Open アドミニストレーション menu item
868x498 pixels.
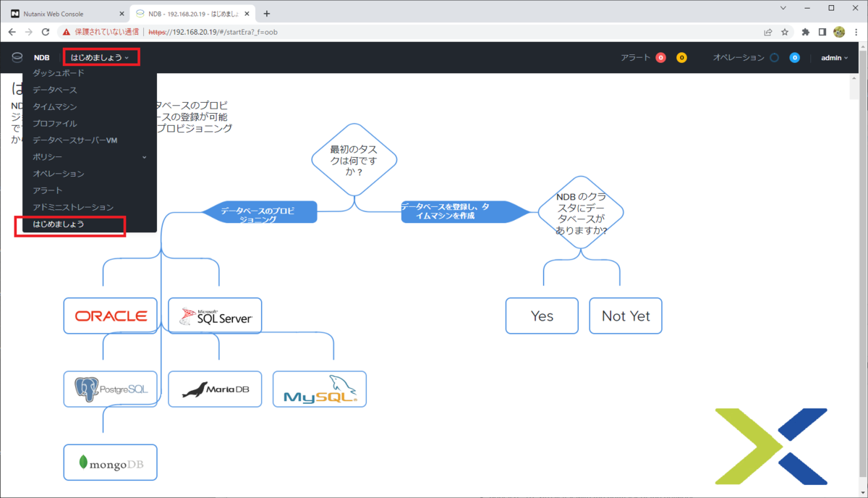pos(73,207)
